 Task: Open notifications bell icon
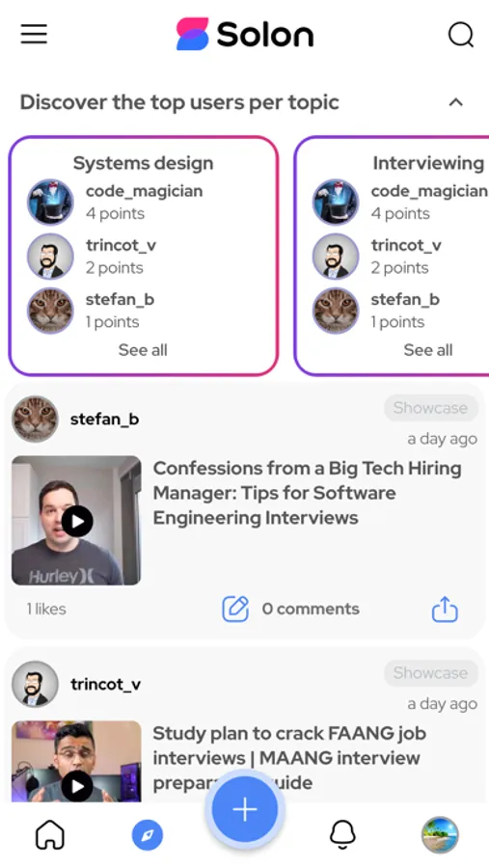coord(342,835)
